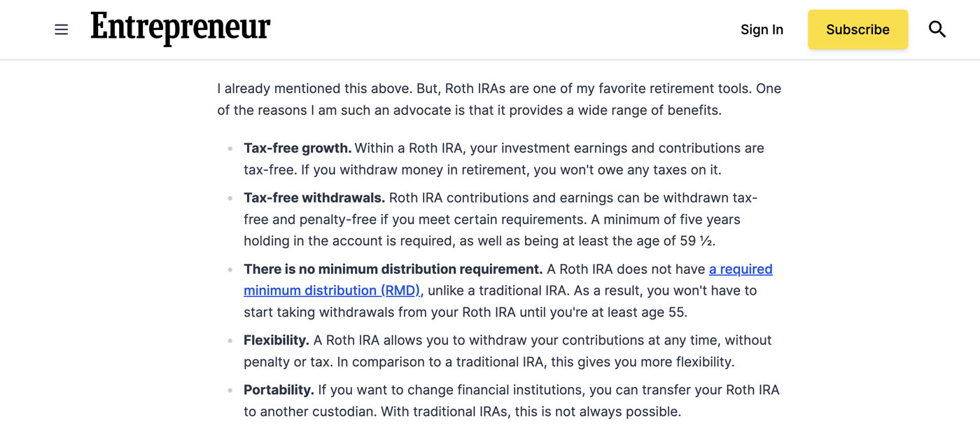Click the Sign In link
This screenshot has height=432, width=980.
[x=762, y=29]
